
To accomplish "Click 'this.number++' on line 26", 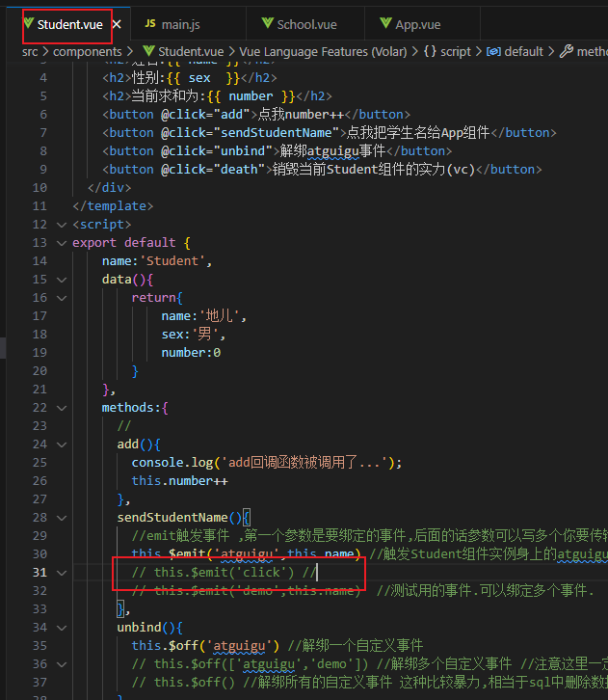I will pyautogui.click(x=179, y=481).
